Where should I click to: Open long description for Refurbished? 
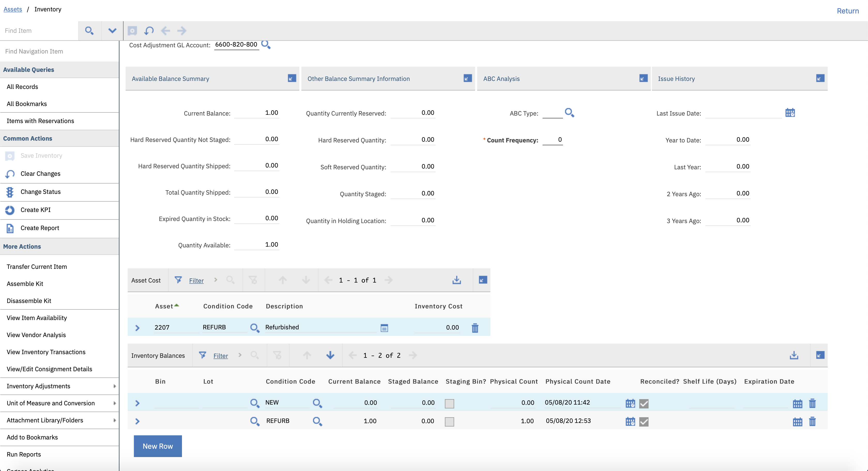pos(384,328)
